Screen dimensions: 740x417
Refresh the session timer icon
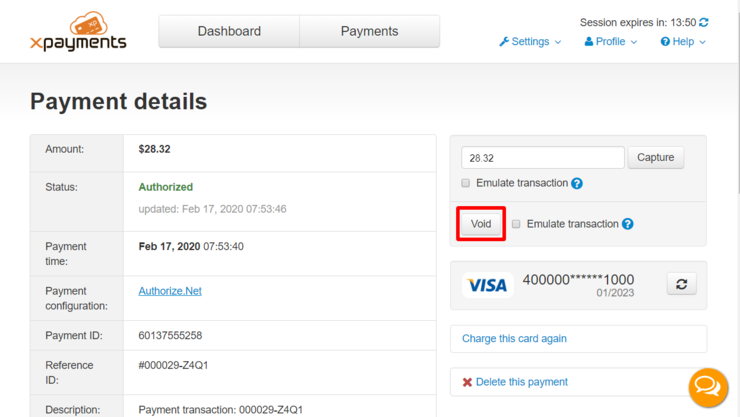704,22
